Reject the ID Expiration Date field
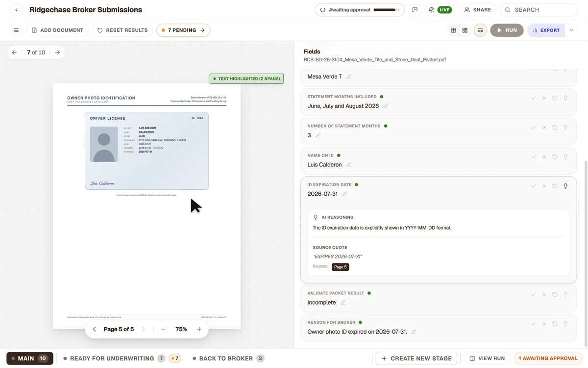This screenshot has height=368, width=588. (x=544, y=186)
